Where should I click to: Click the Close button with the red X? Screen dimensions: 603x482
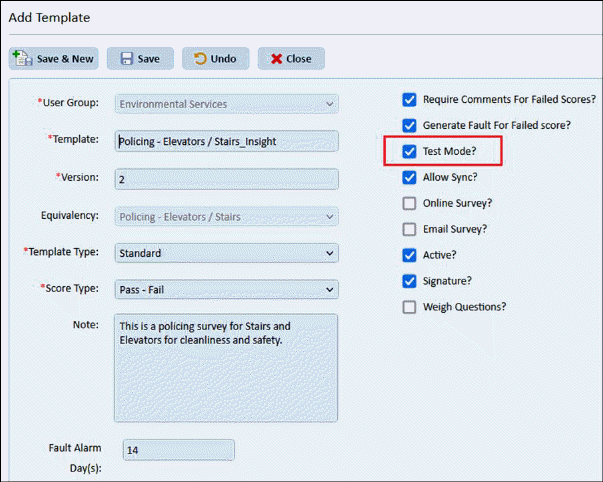tap(291, 58)
